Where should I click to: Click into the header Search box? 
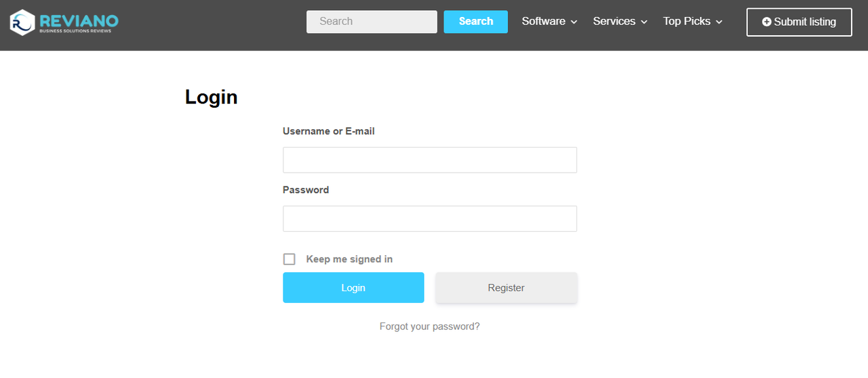click(x=372, y=22)
